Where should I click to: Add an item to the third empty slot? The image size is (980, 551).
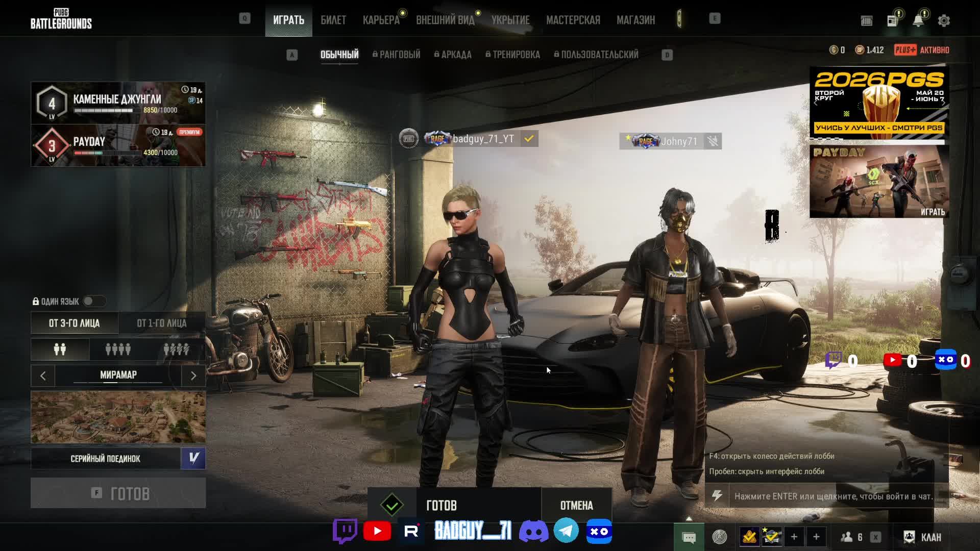(794, 537)
